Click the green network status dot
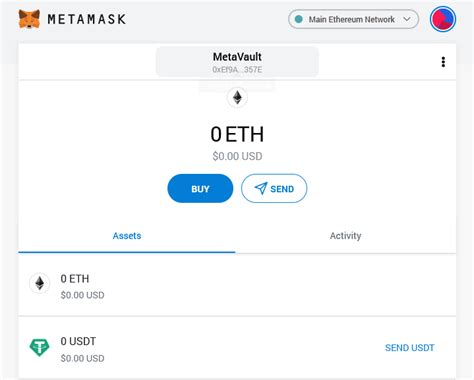This screenshot has height=380, width=474. (299, 19)
